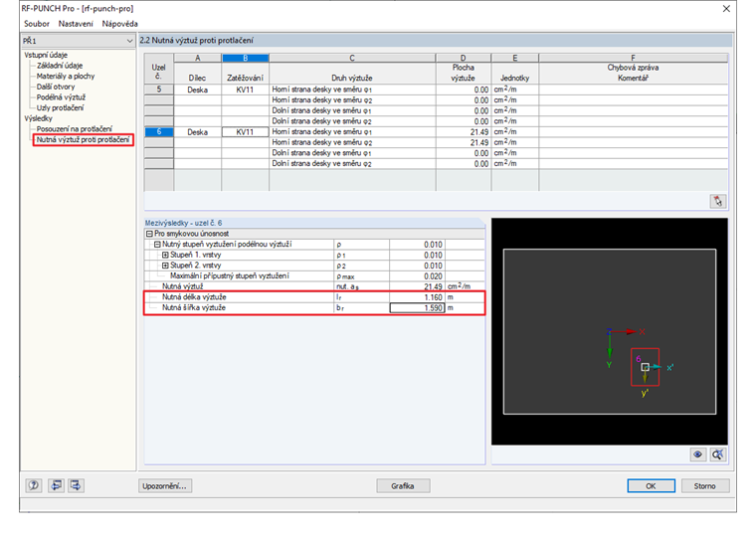
Task: Click Vstupní údaje tree heading
Action: 46,55
